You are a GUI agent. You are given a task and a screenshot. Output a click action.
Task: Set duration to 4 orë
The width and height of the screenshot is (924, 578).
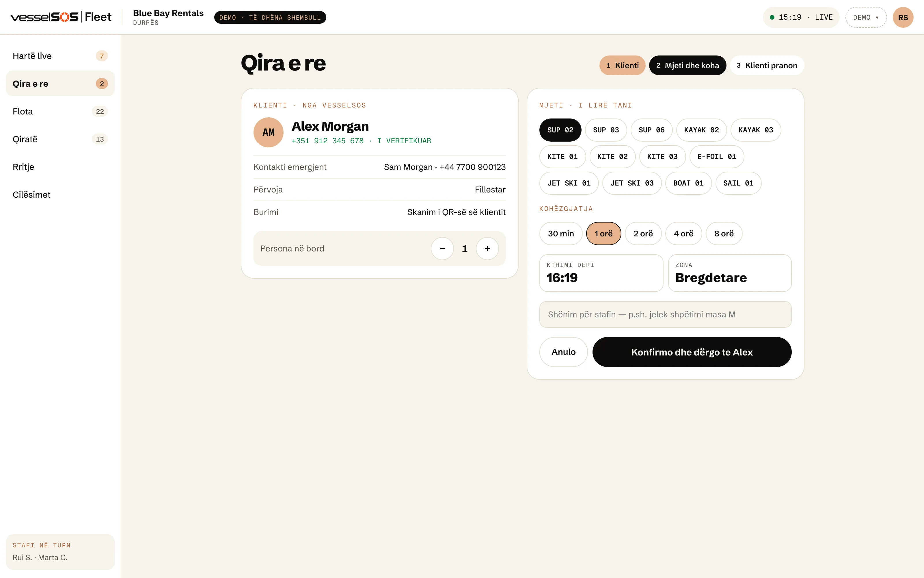pos(683,234)
